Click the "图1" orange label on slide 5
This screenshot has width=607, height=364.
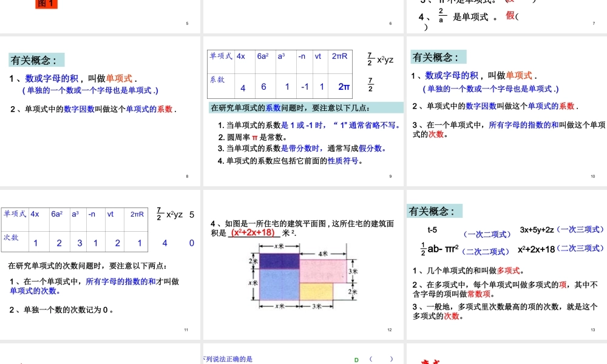pos(46,4)
